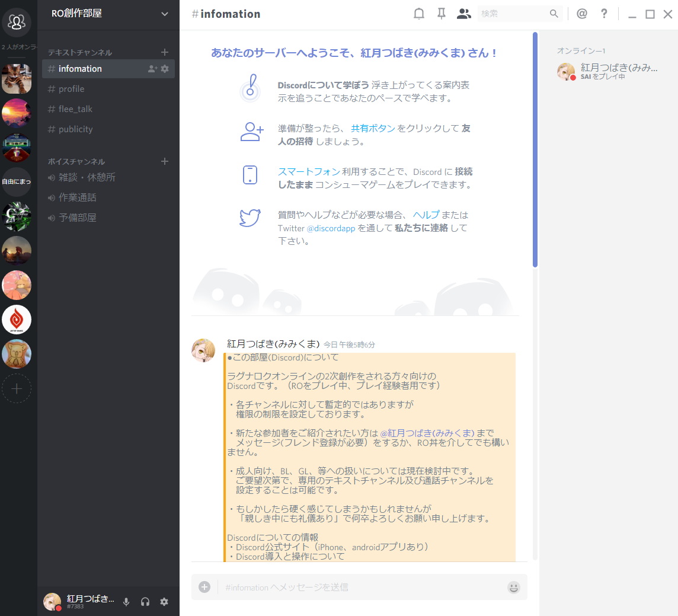Screen dimensions: 678x616
Task: Click the chat scrollbar
Action: click(535, 149)
